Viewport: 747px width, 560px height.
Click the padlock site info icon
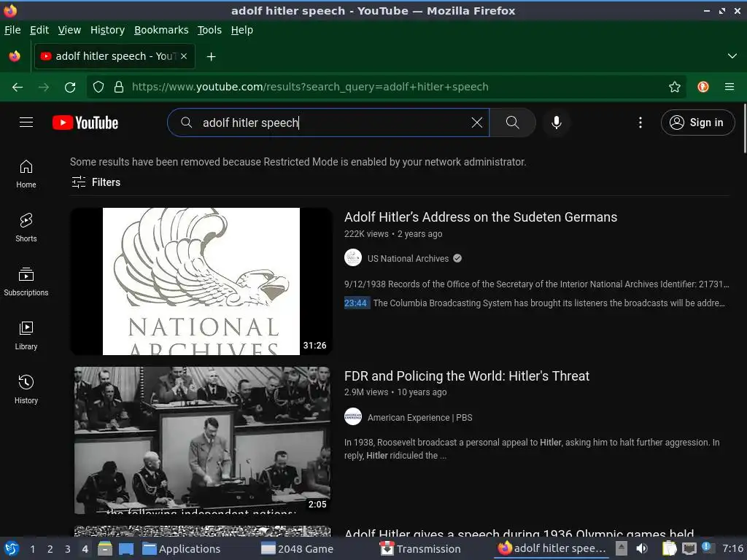point(119,87)
